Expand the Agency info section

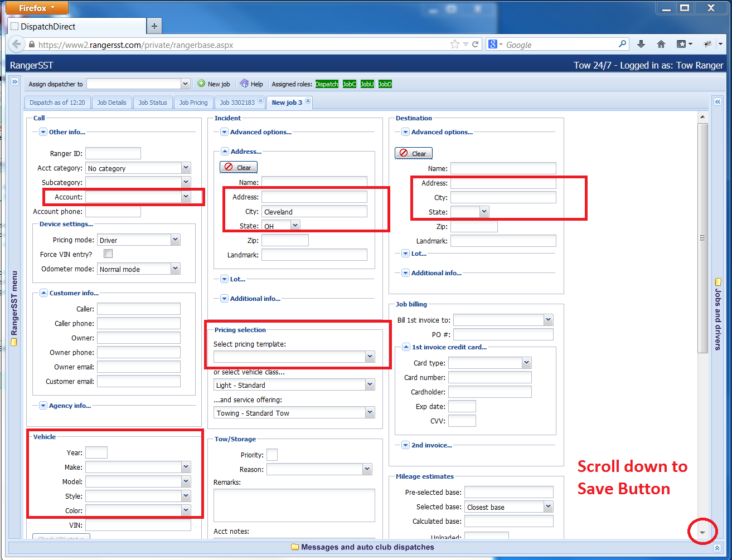tap(43, 406)
